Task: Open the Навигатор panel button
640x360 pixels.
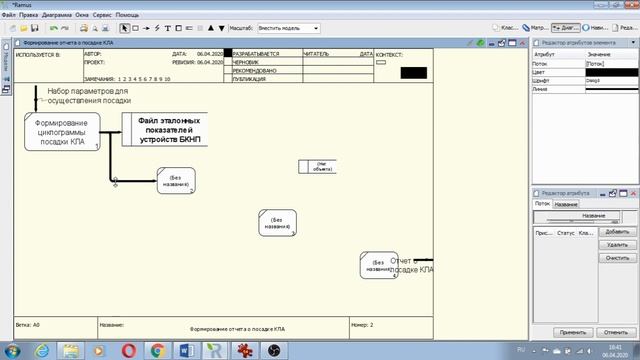Action: (x=595, y=28)
